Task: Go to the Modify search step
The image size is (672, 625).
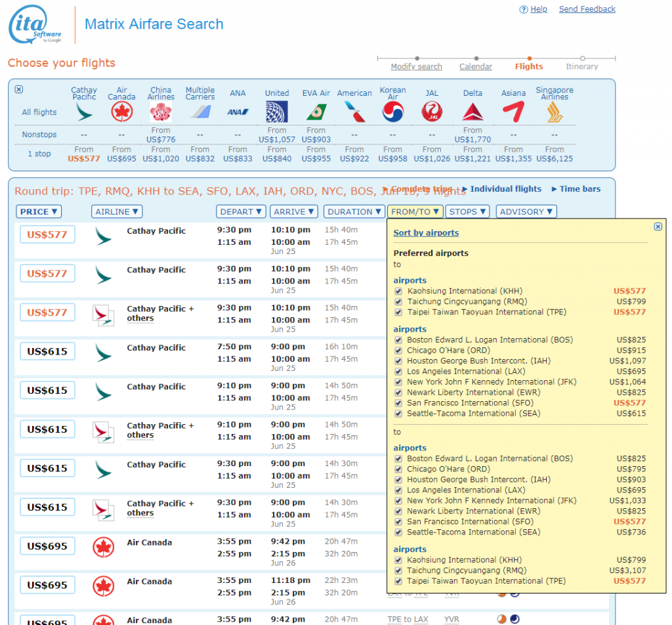Action: coord(416,67)
